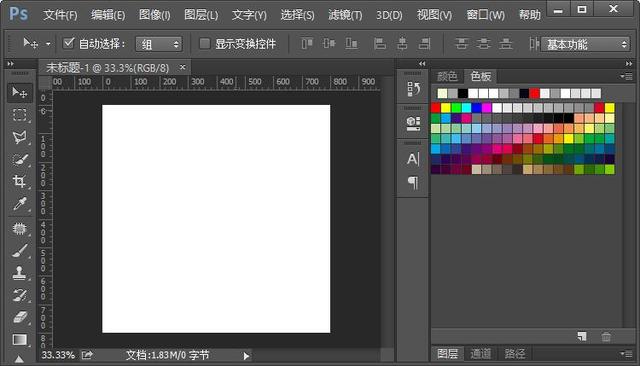Open the 3D properties panel icon
The height and width of the screenshot is (366, 640).
[413, 123]
